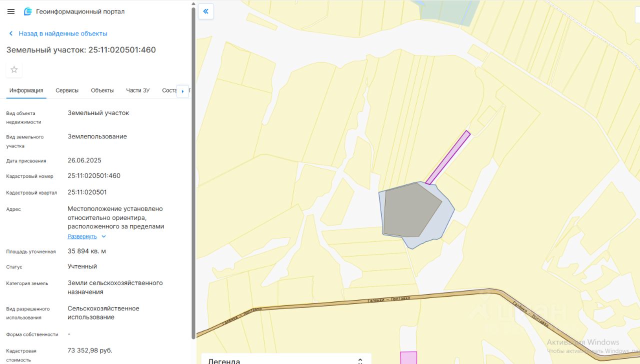
Task: Click the date value 26.06.2025
Action: pos(84,160)
